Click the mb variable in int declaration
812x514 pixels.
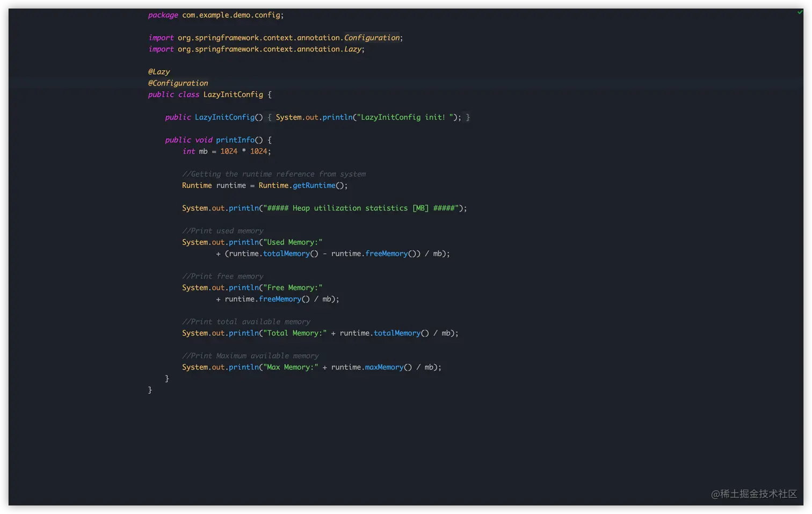tap(203, 151)
